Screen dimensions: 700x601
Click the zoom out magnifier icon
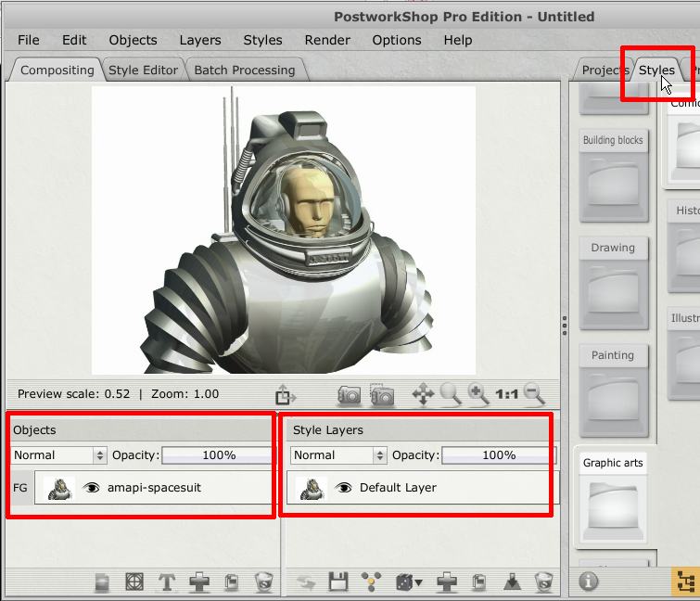534,394
